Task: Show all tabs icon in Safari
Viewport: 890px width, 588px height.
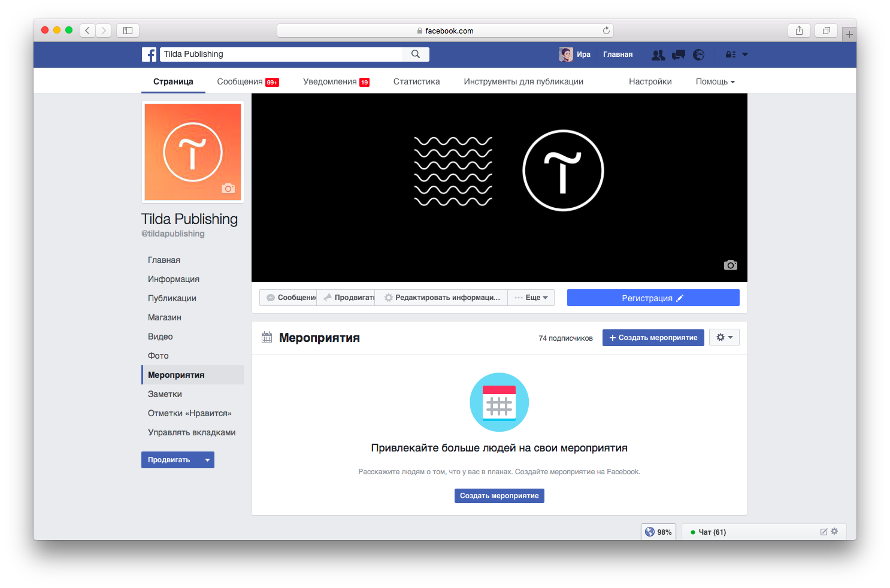Action: point(826,30)
